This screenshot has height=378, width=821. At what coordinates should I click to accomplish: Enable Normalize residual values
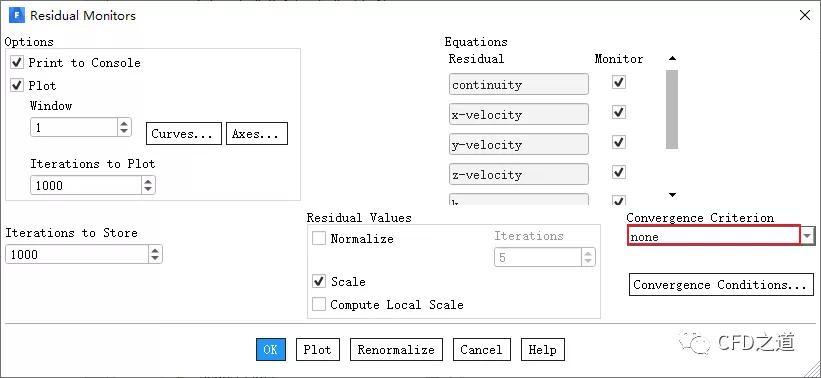[x=318, y=239]
